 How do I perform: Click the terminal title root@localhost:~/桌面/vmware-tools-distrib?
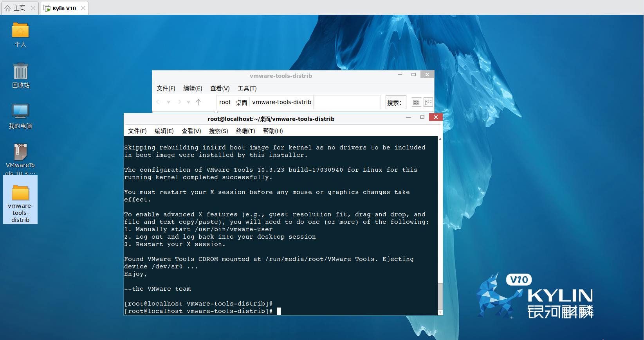click(x=271, y=119)
